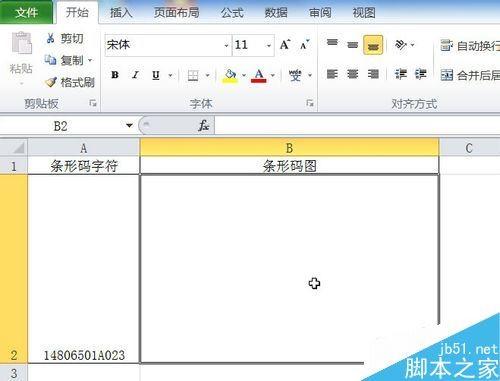The height and width of the screenshot is (381, 500).
Task: Click the Decrease Indent icon
Action: (401, 74)
